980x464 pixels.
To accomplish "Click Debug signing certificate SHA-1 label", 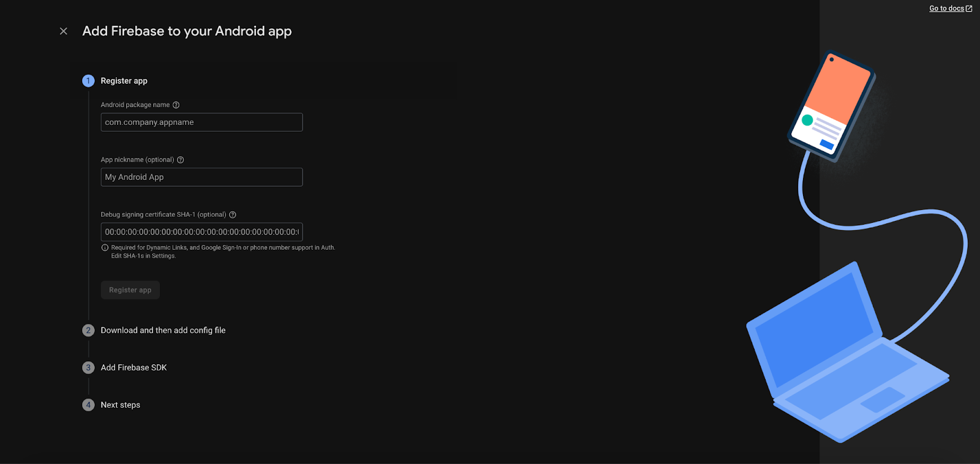I will coord(164,215).
